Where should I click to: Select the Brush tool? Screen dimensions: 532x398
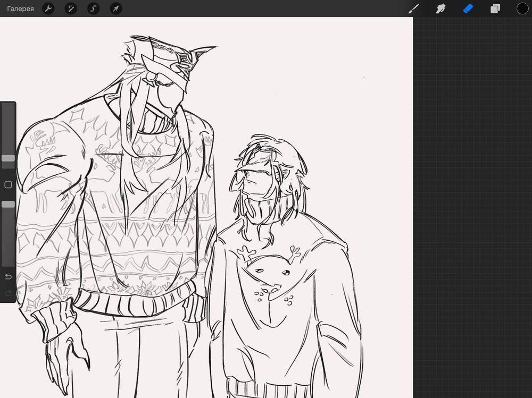tap(413, 9)
